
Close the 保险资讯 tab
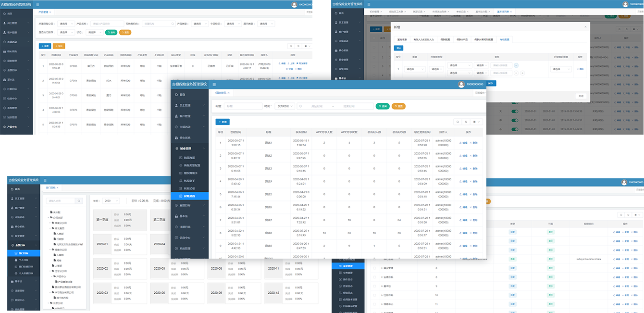228,92
